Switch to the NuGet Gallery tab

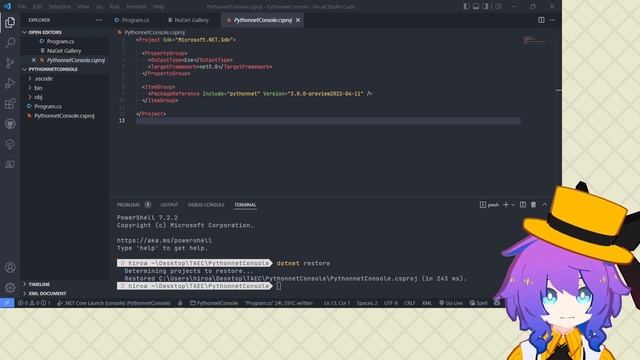pyautogui.click(x=188, y=20)
